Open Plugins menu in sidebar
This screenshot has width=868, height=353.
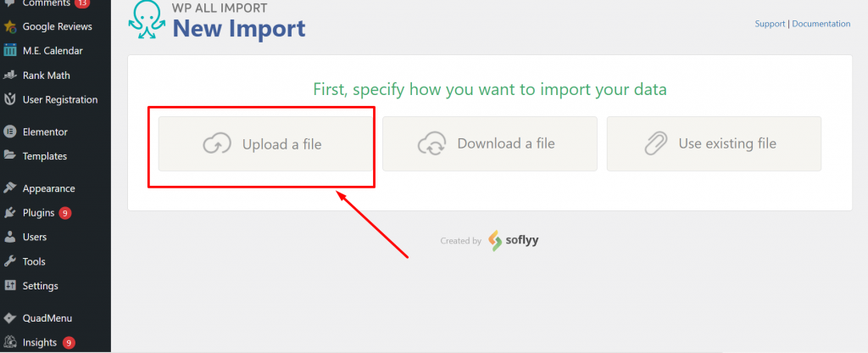(x=38, y=213)
